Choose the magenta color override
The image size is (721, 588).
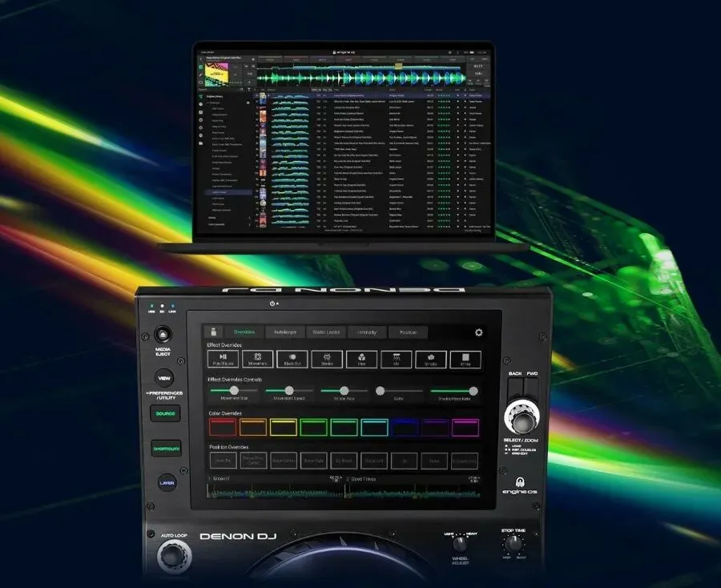[x=465, y=427]
